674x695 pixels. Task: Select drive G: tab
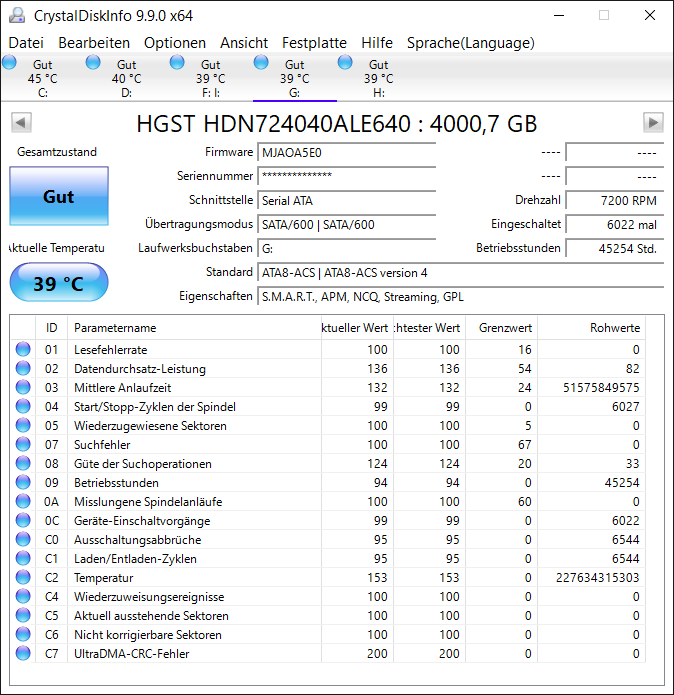(x=295, y=78)
